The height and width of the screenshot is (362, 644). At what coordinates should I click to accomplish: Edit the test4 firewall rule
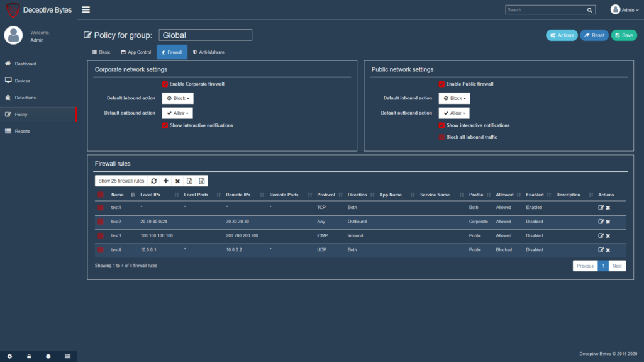point(601,250)
